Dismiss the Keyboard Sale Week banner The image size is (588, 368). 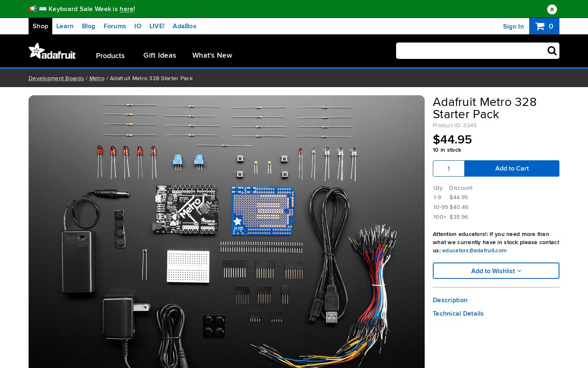pos(552,9)
